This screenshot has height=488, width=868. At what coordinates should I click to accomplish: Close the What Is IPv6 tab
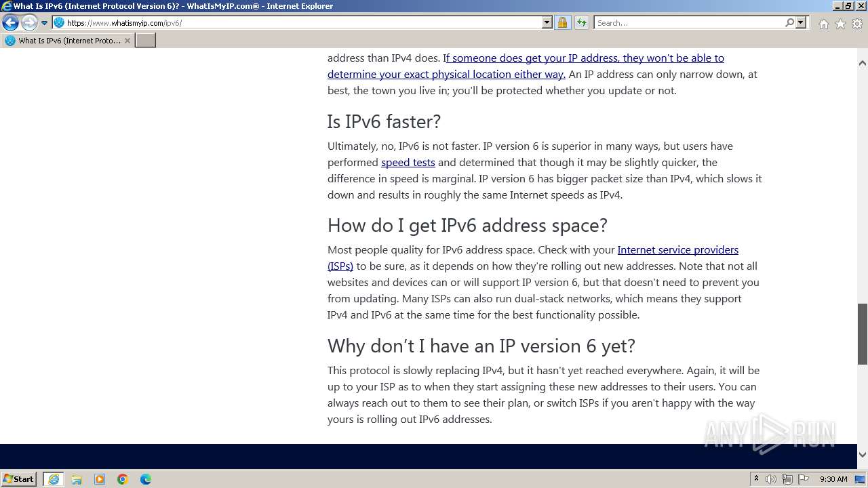point(127,41)
